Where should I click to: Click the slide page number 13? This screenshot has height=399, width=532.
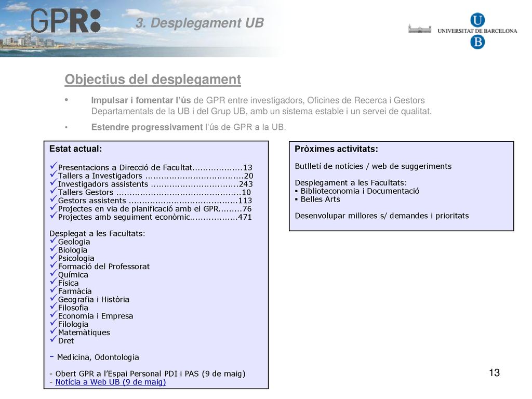[x=495, y=373]
